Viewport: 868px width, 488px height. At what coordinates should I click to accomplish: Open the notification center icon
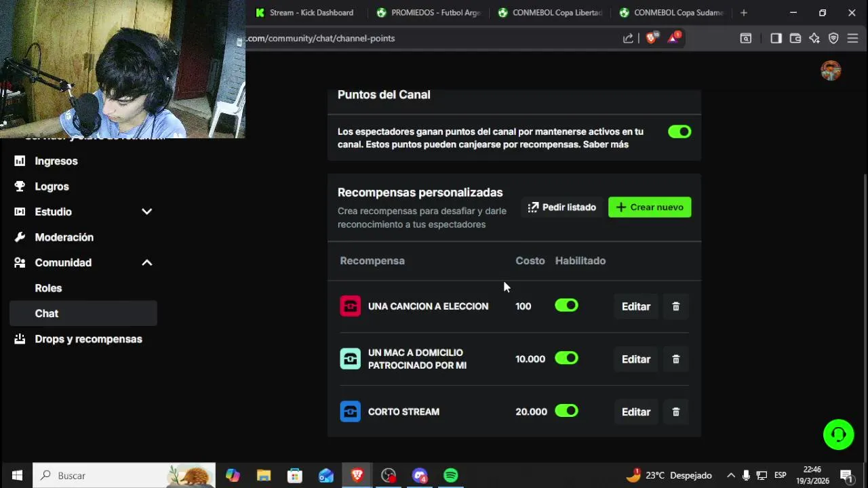coord(846,476)
